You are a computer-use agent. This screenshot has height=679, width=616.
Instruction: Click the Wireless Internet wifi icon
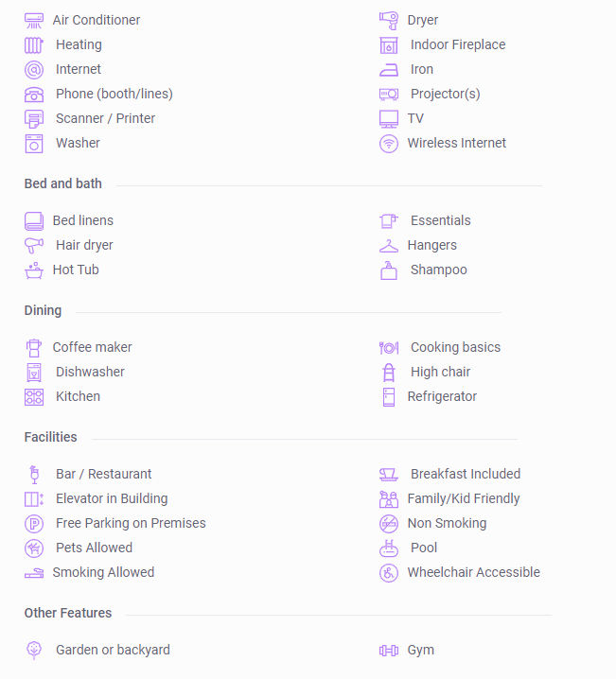coord(389,144)
